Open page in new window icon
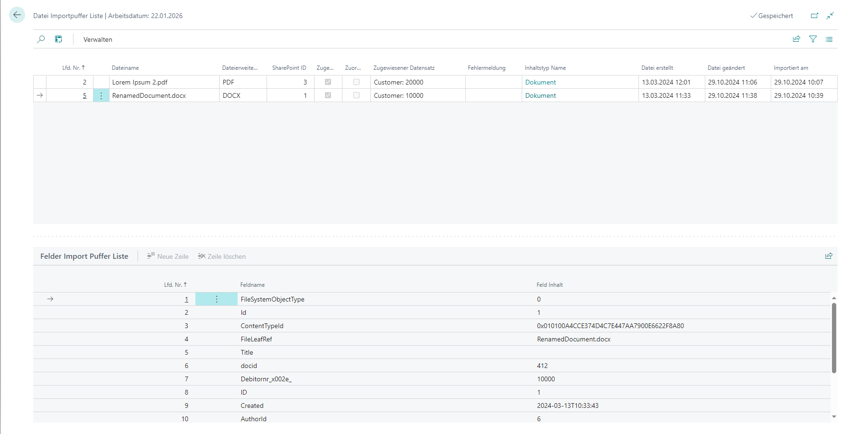868x434 pixels. (814, 16)
